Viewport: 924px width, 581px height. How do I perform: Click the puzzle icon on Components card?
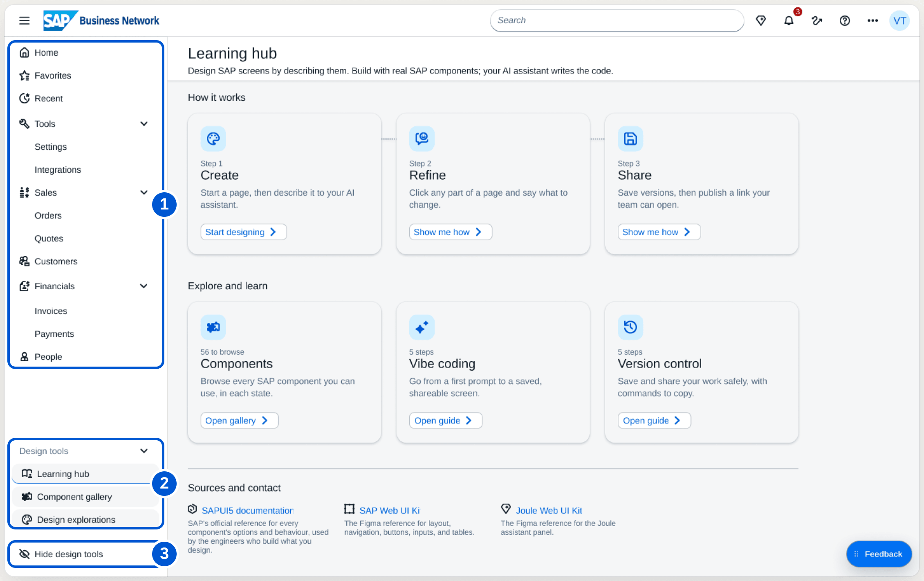point(213,327)
